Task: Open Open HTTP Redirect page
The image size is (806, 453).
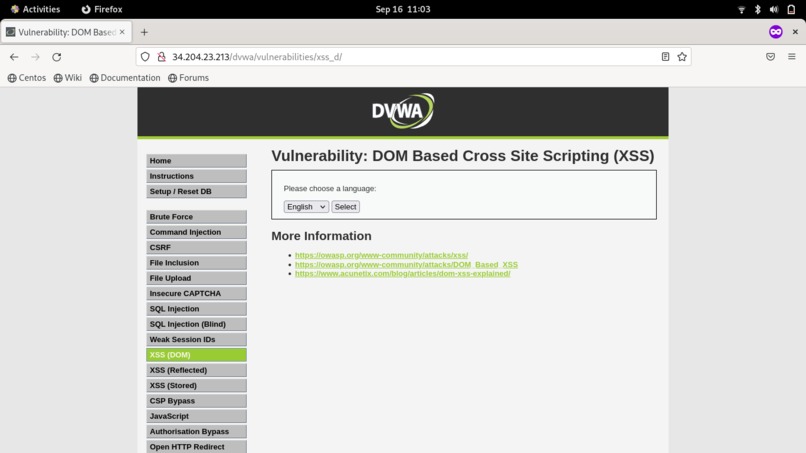Action: click(x=196, y=447)
